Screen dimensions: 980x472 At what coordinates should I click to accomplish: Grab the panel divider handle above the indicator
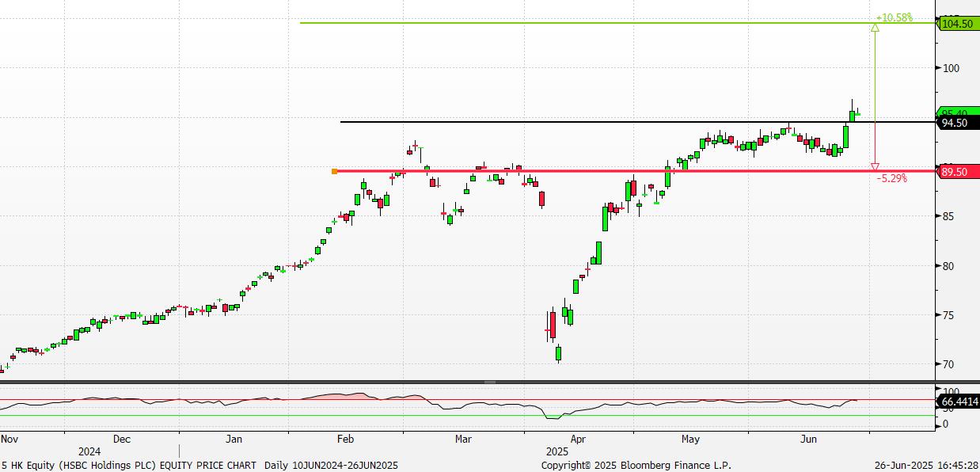490,382
